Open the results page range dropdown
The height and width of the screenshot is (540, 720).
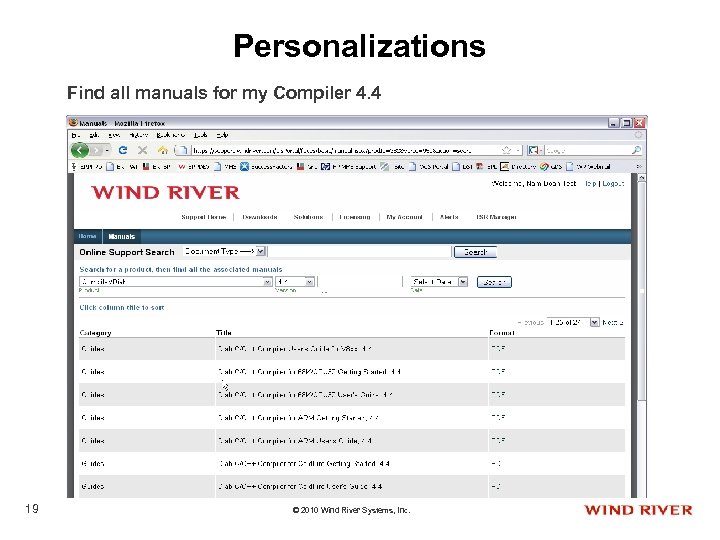(574, 322)
